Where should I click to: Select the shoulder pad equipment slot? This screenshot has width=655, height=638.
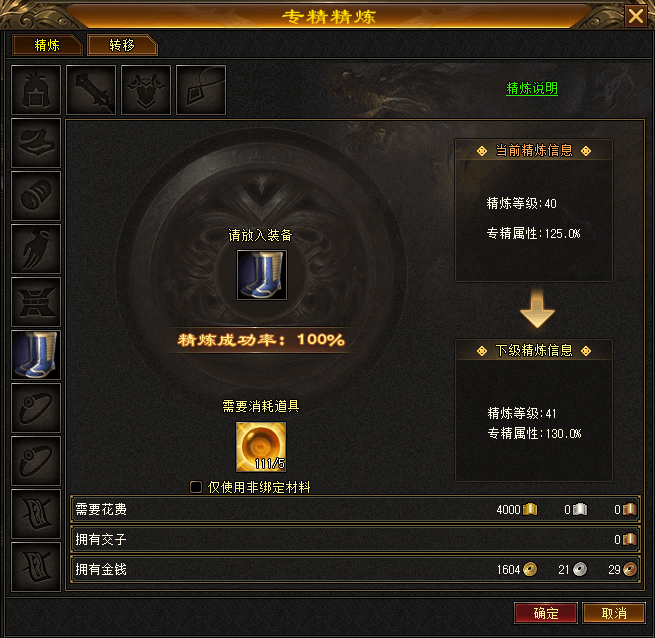36,143
